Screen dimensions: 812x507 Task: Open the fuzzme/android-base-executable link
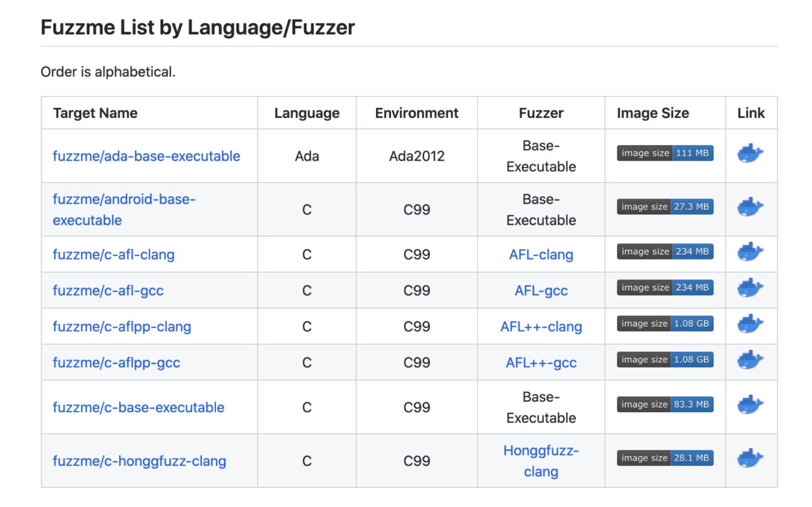(124, 209)
